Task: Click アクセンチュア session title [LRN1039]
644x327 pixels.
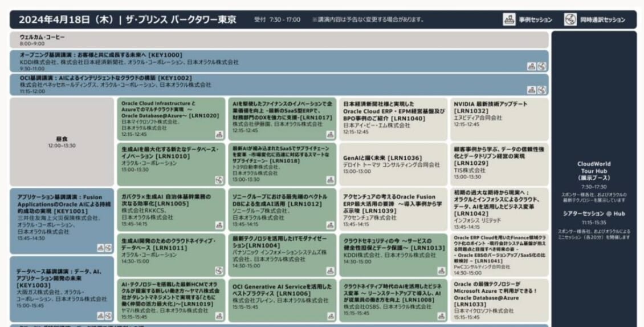Action: click(392, 204)
